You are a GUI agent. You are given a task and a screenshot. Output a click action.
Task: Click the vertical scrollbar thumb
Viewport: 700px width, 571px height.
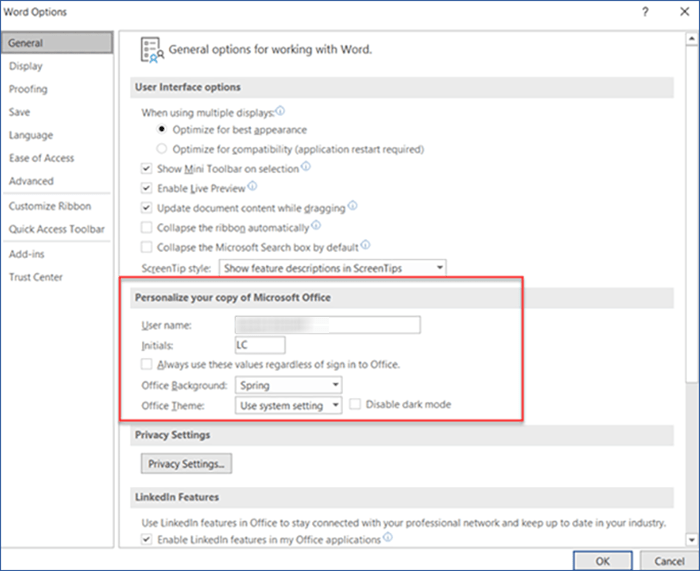(x=692, y=213)
